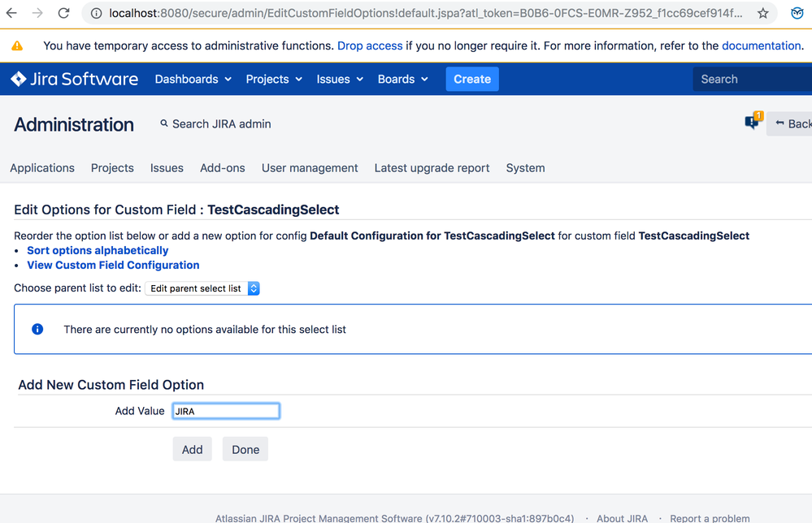The image size is (812, 523).
Task: Open the Add-ons admin tab
Action: [223, 168]
